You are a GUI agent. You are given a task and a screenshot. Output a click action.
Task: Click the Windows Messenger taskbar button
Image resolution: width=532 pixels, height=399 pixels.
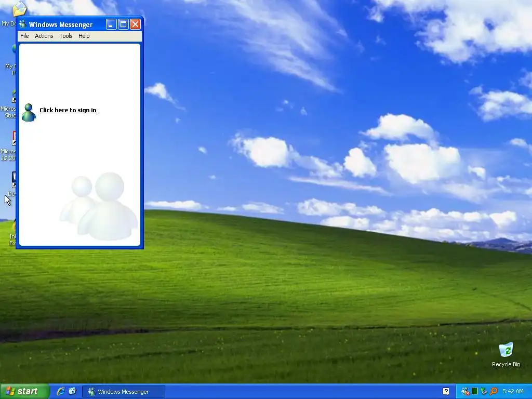(124, 392)
